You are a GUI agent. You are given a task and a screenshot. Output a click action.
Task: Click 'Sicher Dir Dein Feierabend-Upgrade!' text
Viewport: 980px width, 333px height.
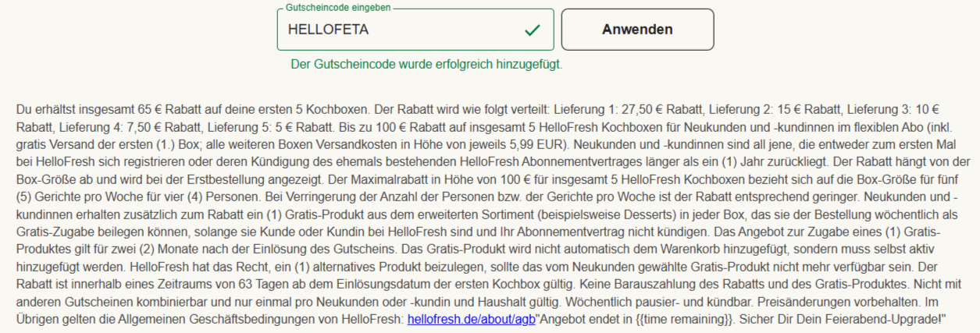[843, 319]
